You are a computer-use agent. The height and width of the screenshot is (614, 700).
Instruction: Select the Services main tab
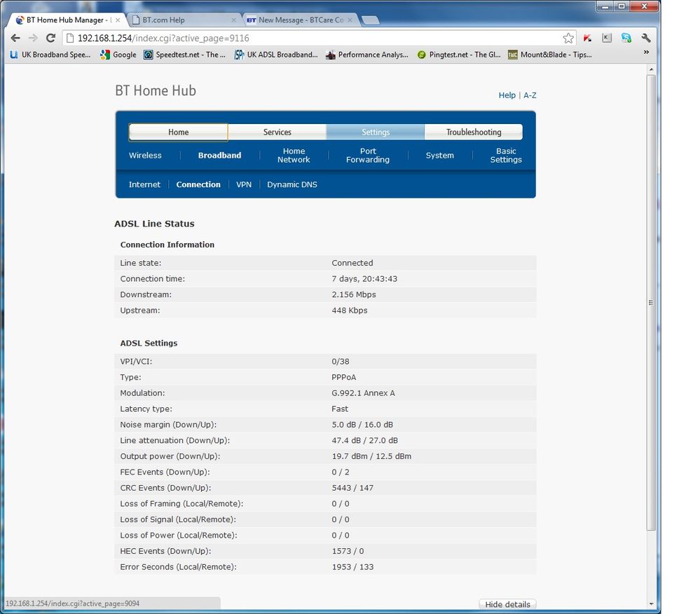pos(277,132)
